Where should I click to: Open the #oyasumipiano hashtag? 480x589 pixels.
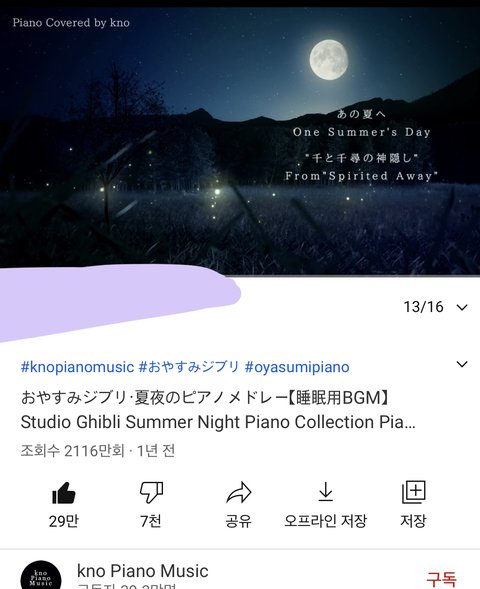(297, 367)
